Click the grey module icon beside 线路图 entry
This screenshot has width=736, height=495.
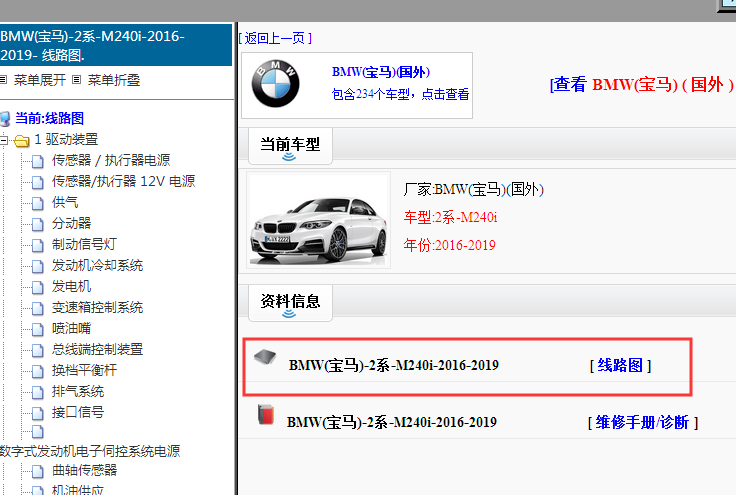tap(265, 357)
